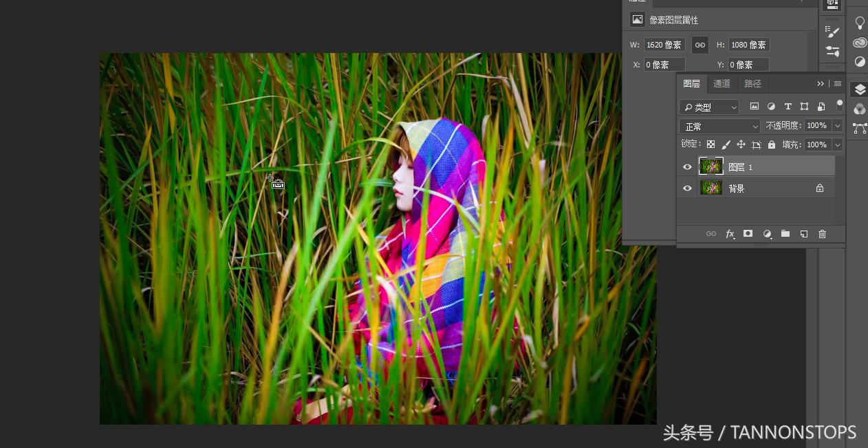Open the Paths panel icon in dock
868x448 pixels.
859,128
